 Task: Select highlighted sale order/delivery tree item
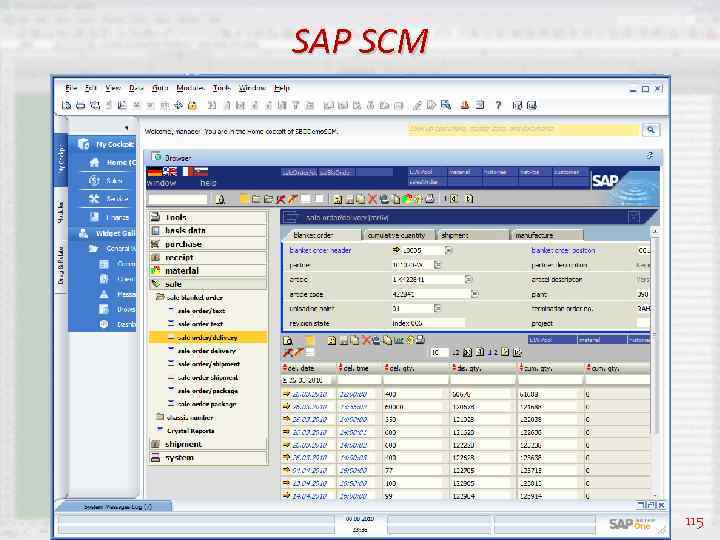[208, 338]
